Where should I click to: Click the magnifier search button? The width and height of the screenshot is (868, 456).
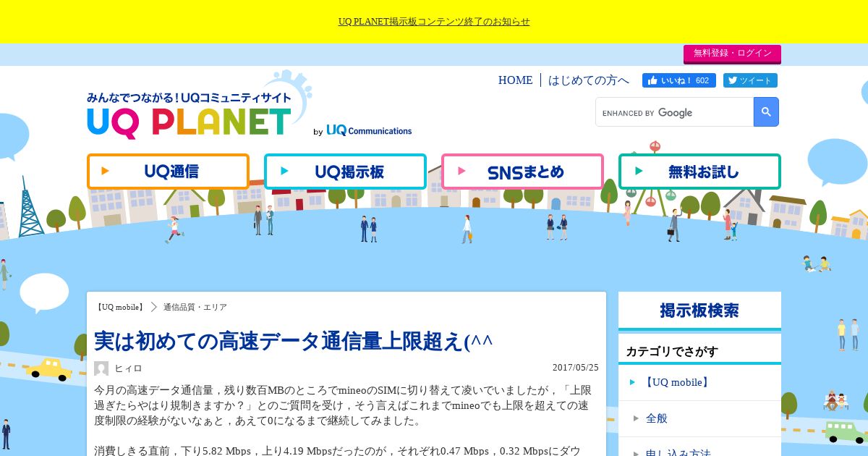[x=766, y=112]
